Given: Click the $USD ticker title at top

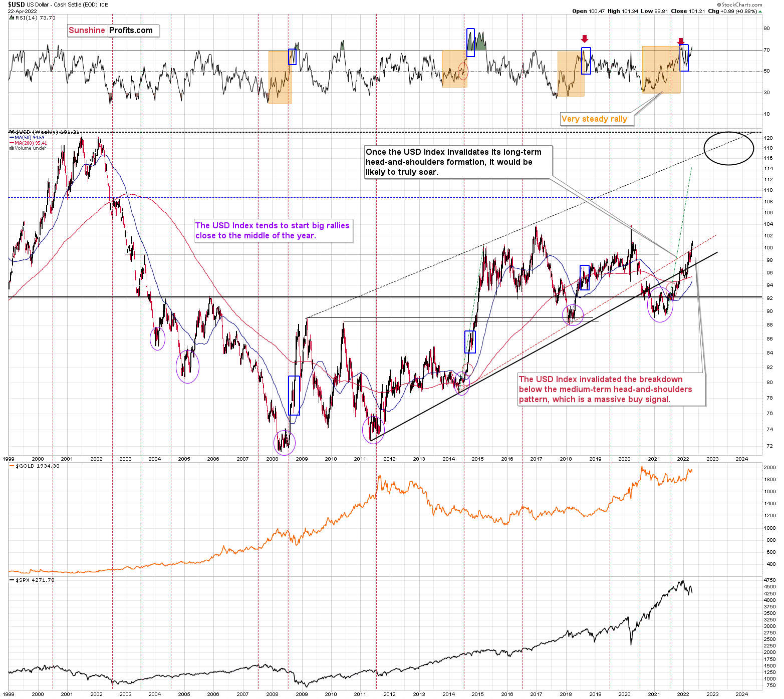Looking at the screenshot, I should point(16,5).
